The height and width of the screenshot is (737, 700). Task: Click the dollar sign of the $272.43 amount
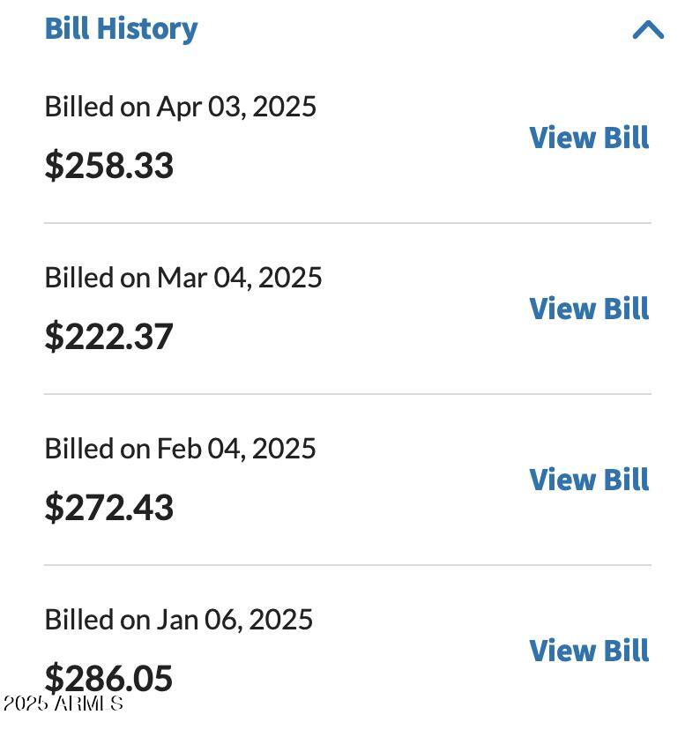pyautogui.click(x=54, y=508)
